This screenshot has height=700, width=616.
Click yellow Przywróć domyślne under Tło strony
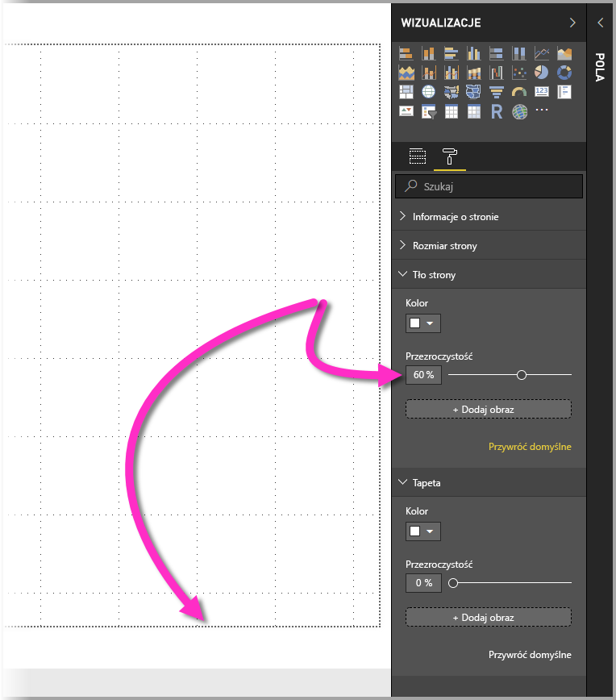[x=530, y=447]
